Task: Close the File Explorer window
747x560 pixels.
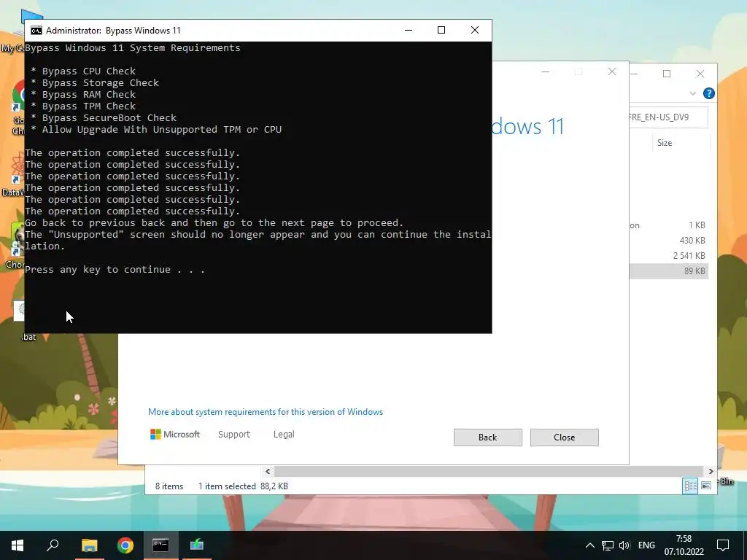Action: click(x=700, y=74)
